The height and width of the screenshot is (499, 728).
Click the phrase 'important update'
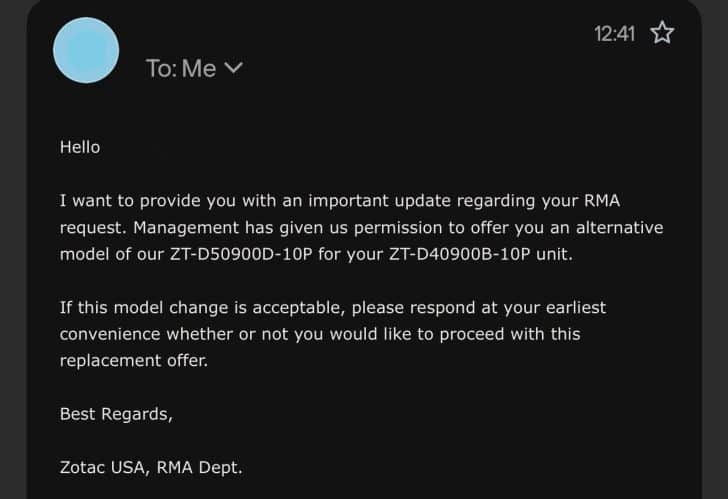379,201
